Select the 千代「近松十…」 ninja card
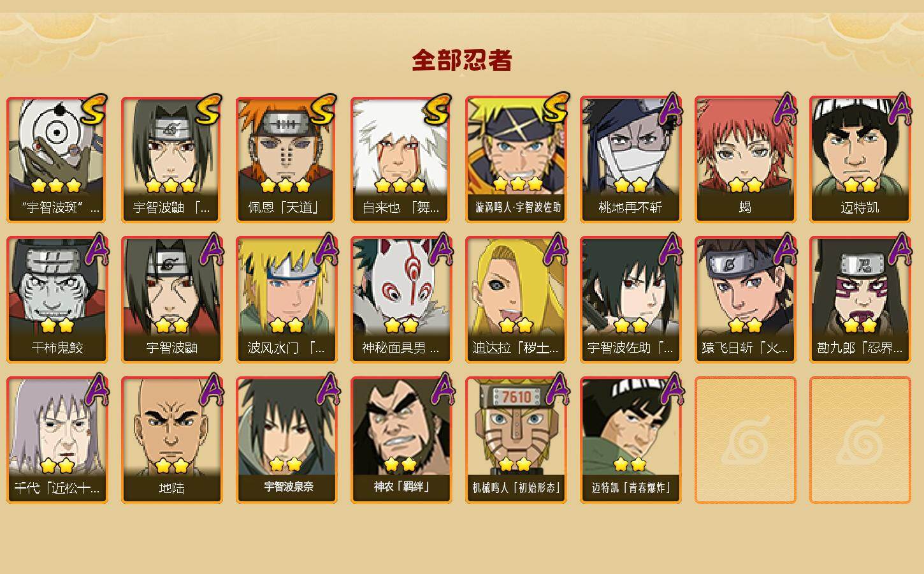This screenshot has width=924, height=574. tap(57, 440)
